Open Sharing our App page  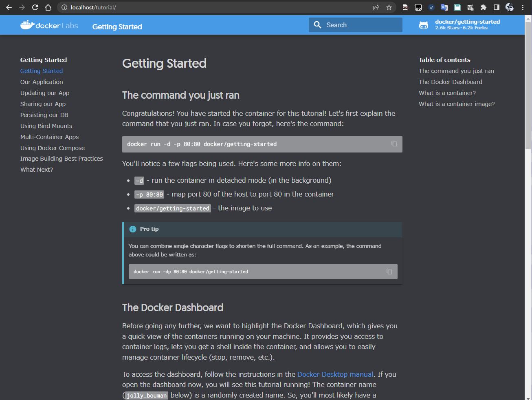43,104
